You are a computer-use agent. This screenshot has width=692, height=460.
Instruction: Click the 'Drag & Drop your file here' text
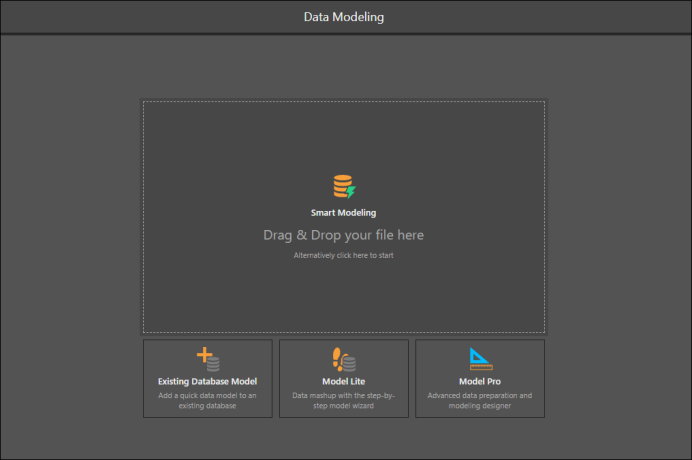coord(344,235)
